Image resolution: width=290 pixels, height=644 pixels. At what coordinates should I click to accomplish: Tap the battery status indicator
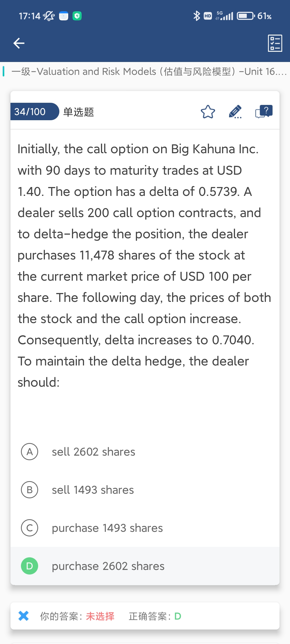coord(245,16)
